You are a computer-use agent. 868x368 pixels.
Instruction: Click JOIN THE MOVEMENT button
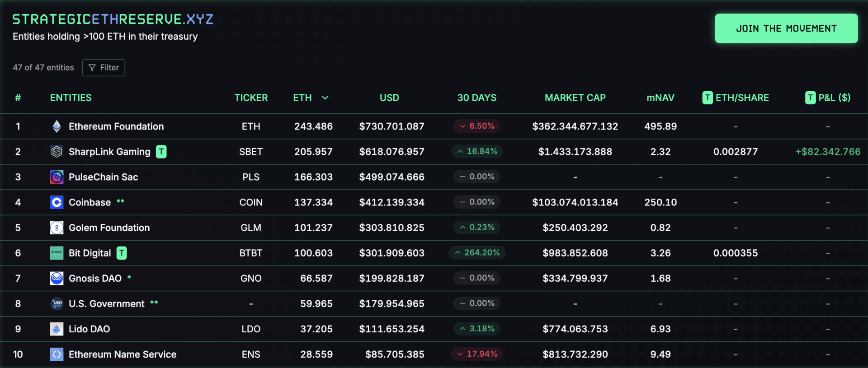786,28
